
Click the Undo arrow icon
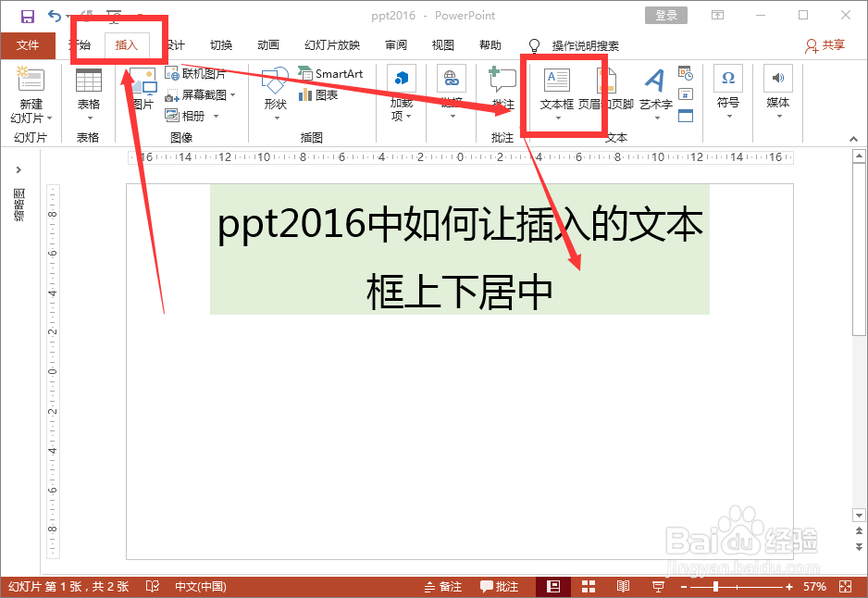pos(55,16)
